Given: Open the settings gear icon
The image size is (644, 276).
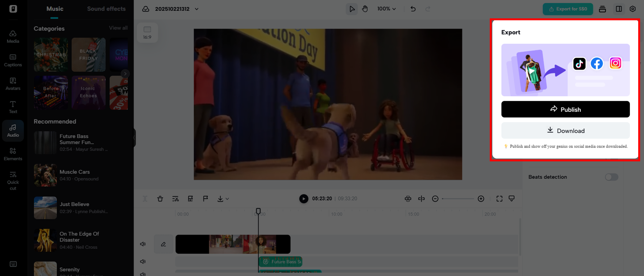Looking at the screenshot, I should pyautogui.click(x=633, y=9).
